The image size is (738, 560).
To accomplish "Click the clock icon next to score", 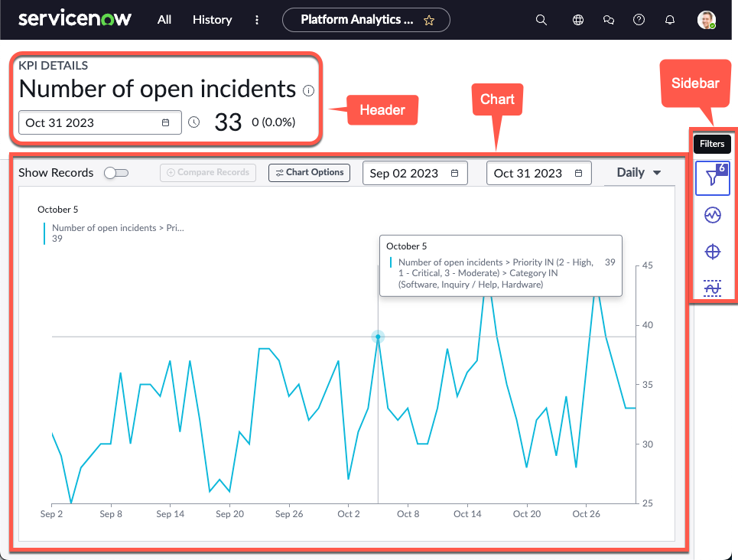I will point(194,122).
